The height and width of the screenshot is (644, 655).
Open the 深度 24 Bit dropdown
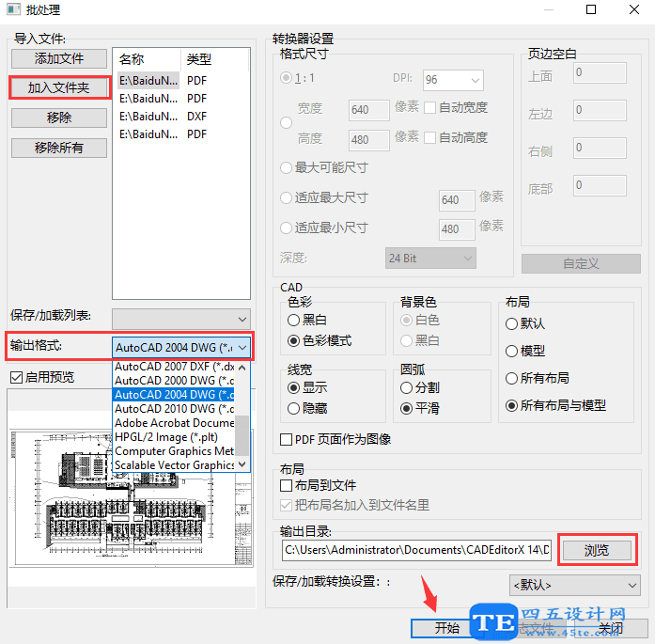(430, 259)
